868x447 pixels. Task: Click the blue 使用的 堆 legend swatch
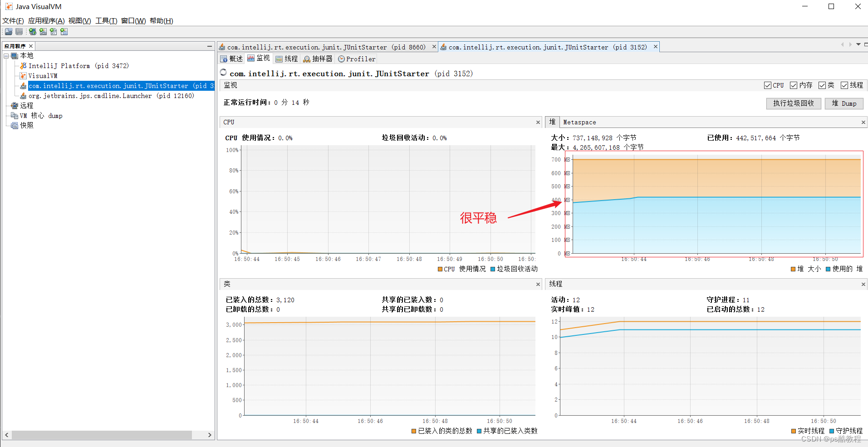(x=828, y=269)
